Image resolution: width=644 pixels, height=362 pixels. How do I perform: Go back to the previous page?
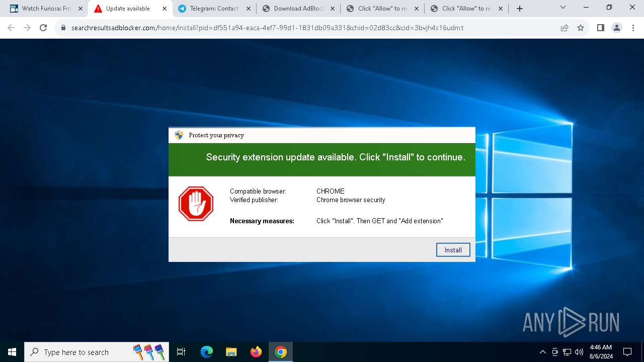click(11, 28)
